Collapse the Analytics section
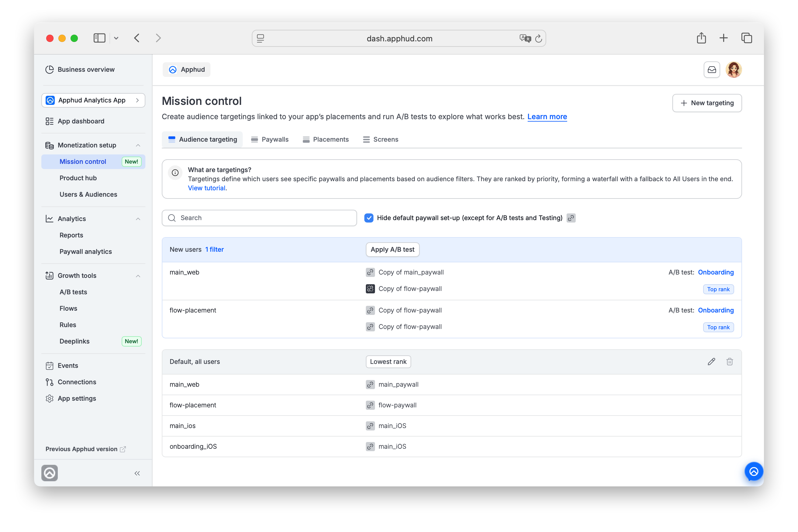 [x=138, y=219]
